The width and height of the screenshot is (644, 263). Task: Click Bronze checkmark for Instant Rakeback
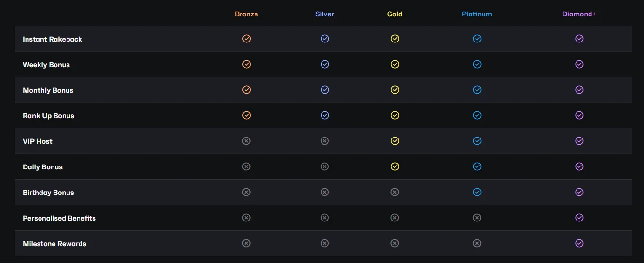pos(246,39)
